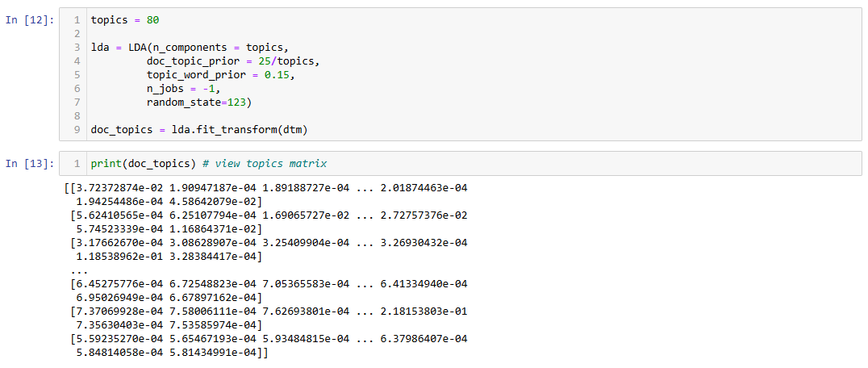This screenshot has height=368, width=868.
Task: Click output value 2.01874463e-04
Action: (x=424, y=188)
